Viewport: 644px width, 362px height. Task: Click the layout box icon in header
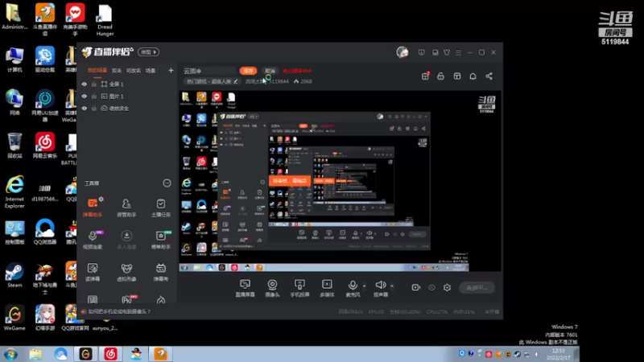(456, 76)
